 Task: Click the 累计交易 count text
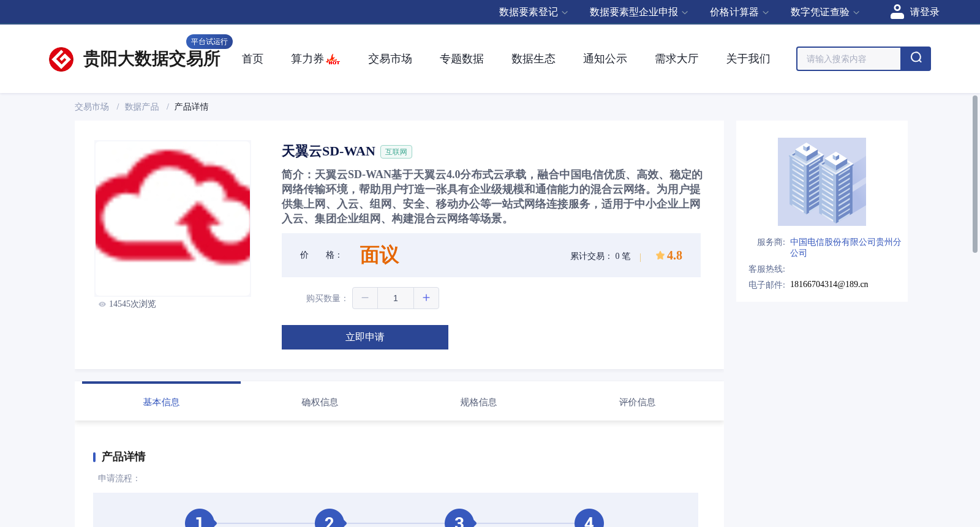click(x=600, y=256)
